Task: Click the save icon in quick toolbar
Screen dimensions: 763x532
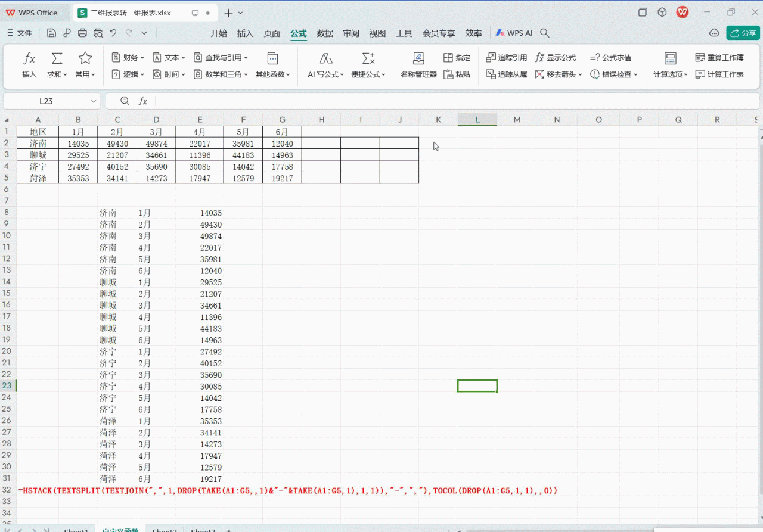Action: (x=51, y=33)
